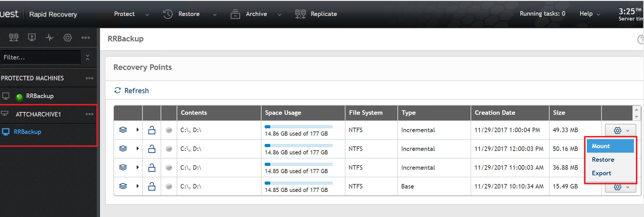Click the space usage bar in first row
Image resolution: width=644 pixels, height=217 pixels.
[x=298, y=127]
